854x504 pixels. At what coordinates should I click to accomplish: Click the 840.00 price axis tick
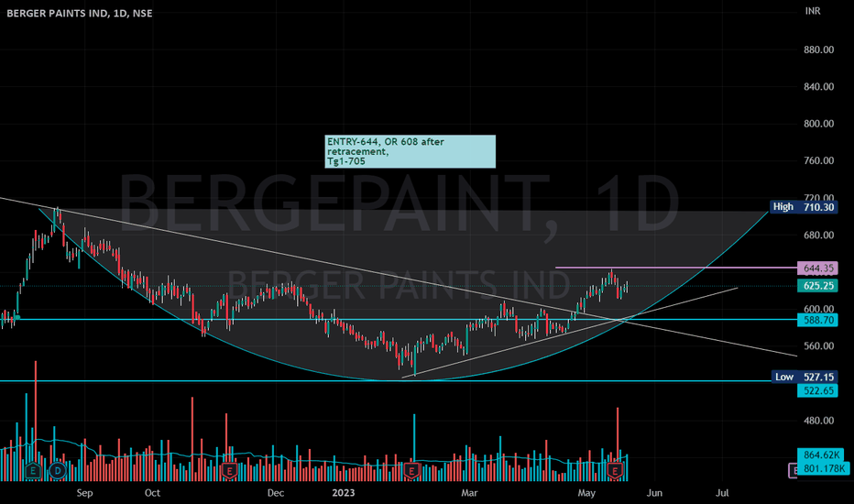point(818,87)
